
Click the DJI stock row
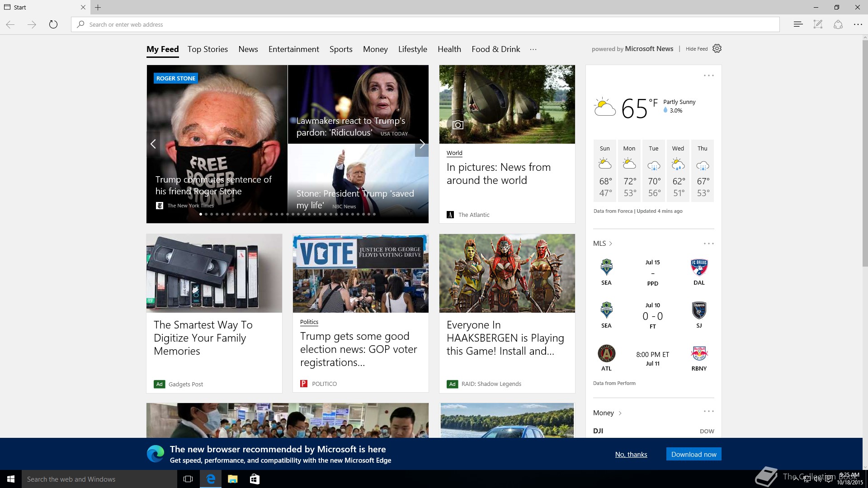coord(654,431)
